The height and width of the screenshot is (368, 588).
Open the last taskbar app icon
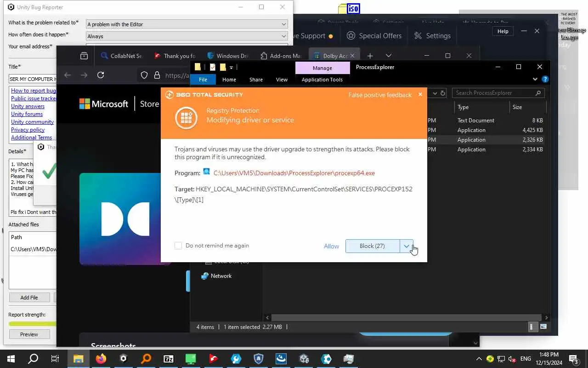(349, 359)
